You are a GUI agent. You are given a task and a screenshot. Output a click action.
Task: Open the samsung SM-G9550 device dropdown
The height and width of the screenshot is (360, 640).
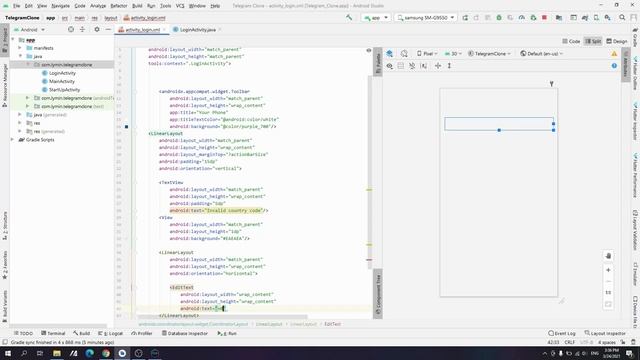[426, 18]
